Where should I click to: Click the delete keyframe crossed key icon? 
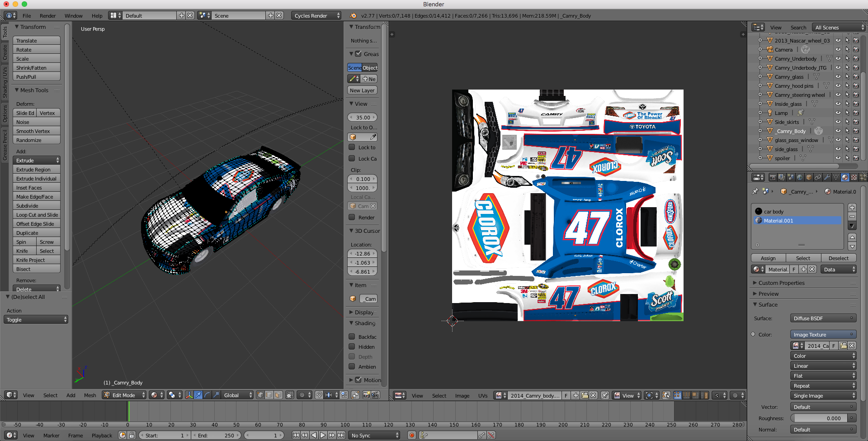pos(491,435)
